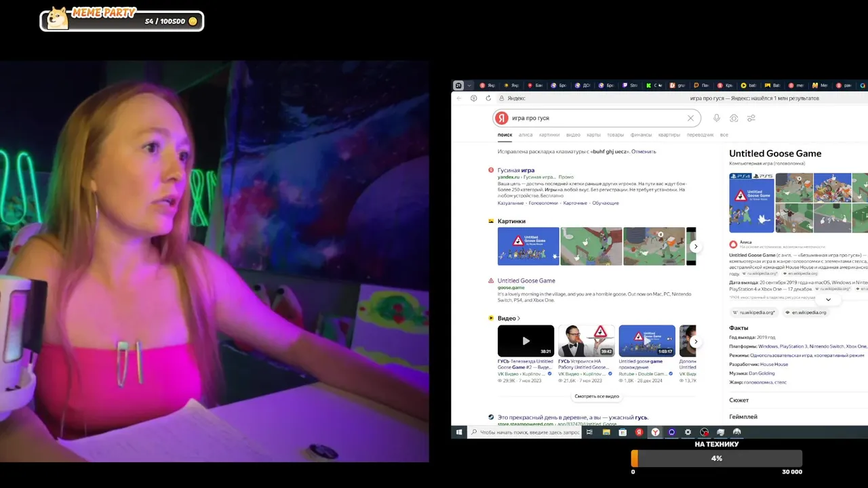Expand the description with the down chevron
Viewport: 868px width, 488px height.
pos(828,299)
